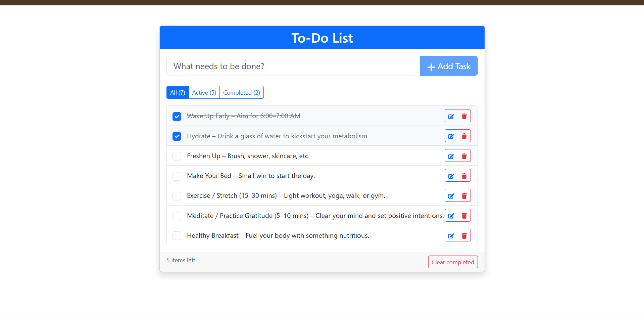This screenshot has width=644, height=317.
Task: Delete the Hydrate task
Action: click(x=464, y=136)
